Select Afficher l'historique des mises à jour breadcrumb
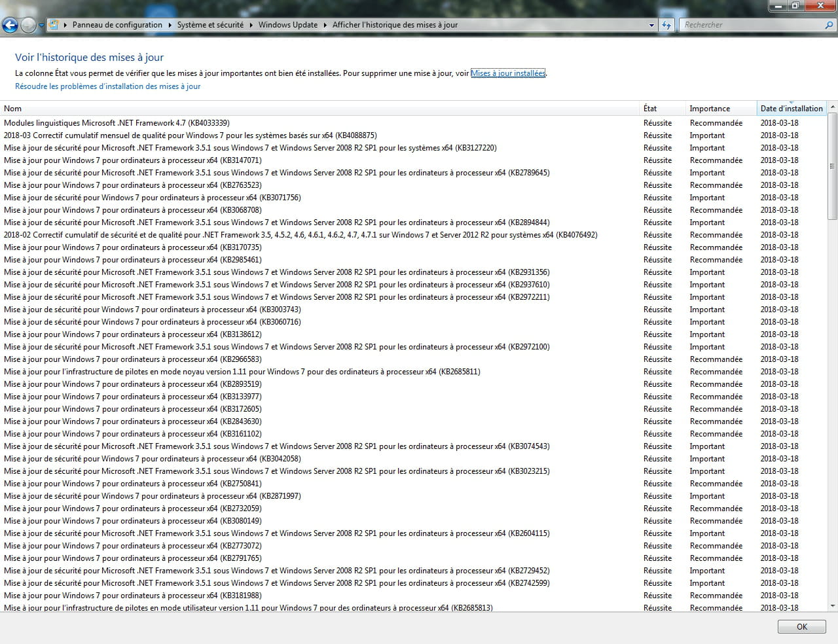 [x=395, y=25]
